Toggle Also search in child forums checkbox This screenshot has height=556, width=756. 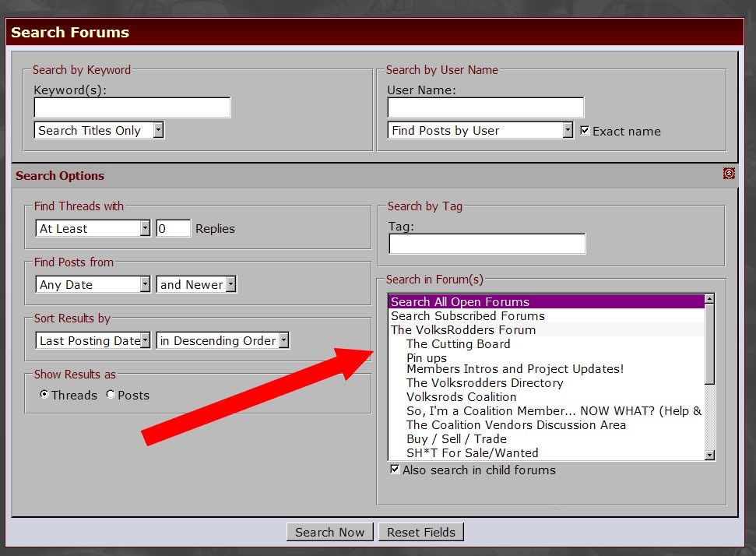[x=395, y=469]
